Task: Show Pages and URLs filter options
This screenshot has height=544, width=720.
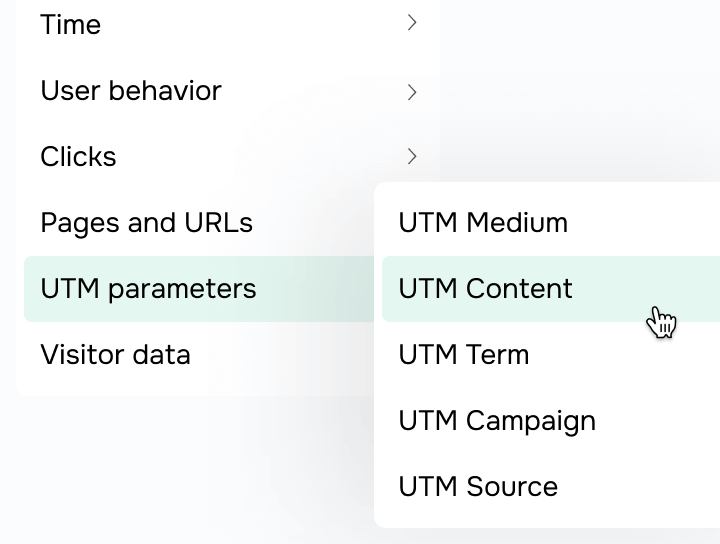Action: [x=199, y=223]
